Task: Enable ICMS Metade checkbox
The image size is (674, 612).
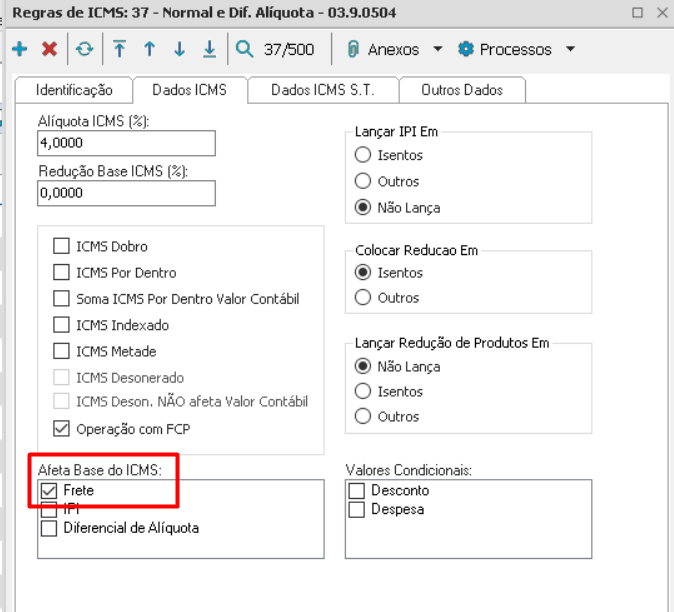Action: 61,351
